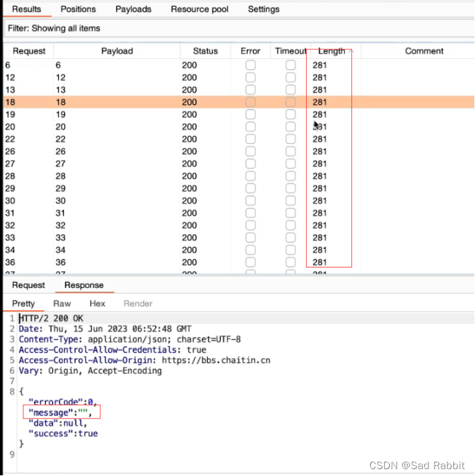Sort by the Comment column header
This screenshot has width=475, height=476.
tap(424, 51)
